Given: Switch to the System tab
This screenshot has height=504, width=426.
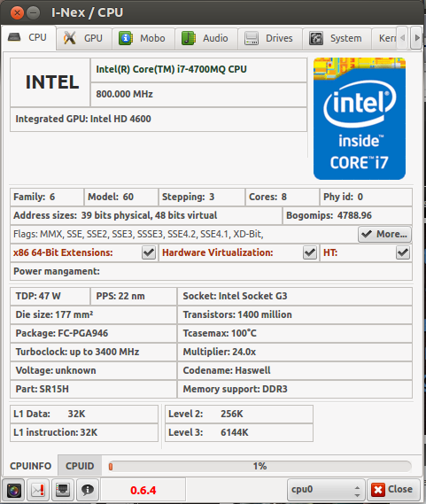Looking at the screenshot, I should click(337, 38).
